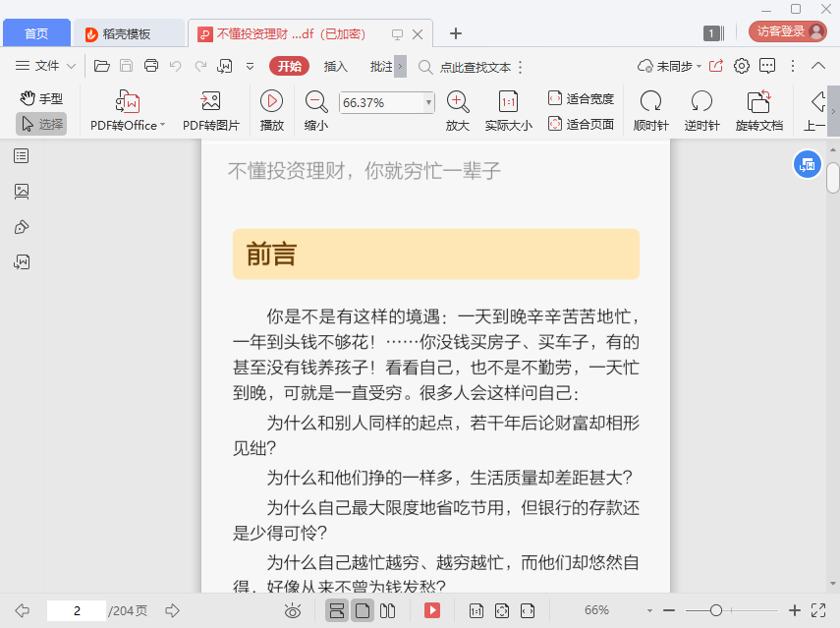The width and height of the screenshot is (840, 628).
Task: Switch to two-page view in status bar
Action: click(387, 610)
